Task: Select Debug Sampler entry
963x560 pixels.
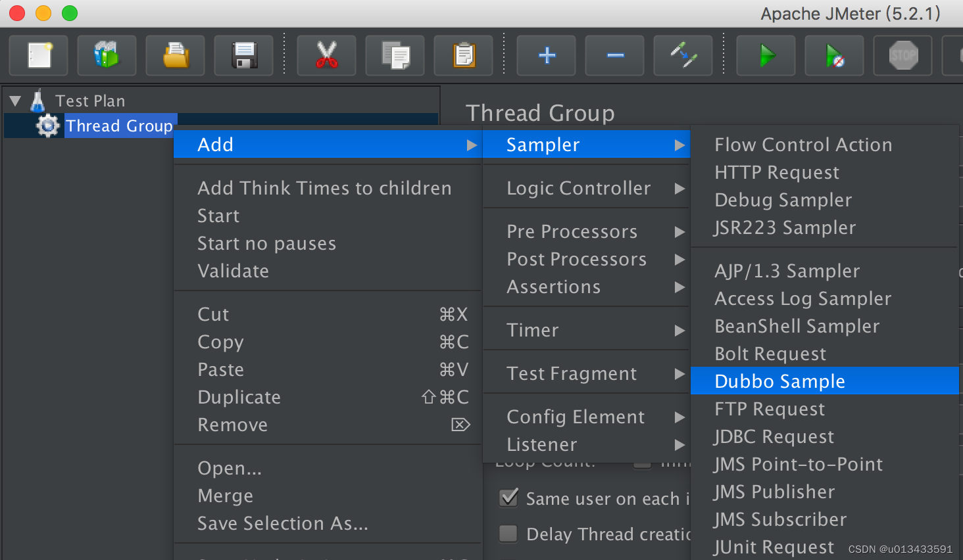Action: (x=825, y=200)
